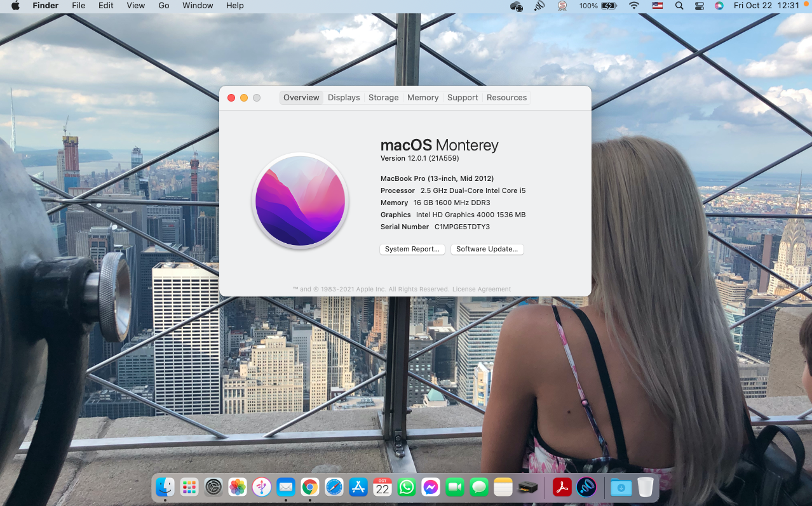The image size is (812, 506).
Task: Switch to the Support tab
Action: pos(463,98)
